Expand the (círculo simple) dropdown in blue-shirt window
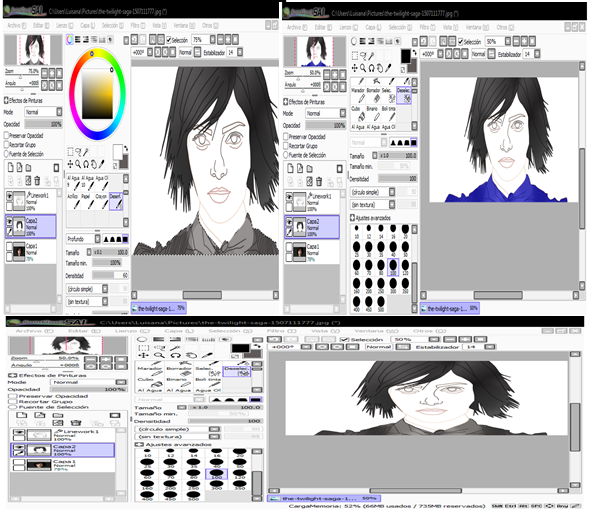Viewport: 590px width, 512px height. click(x=373, y=192)
